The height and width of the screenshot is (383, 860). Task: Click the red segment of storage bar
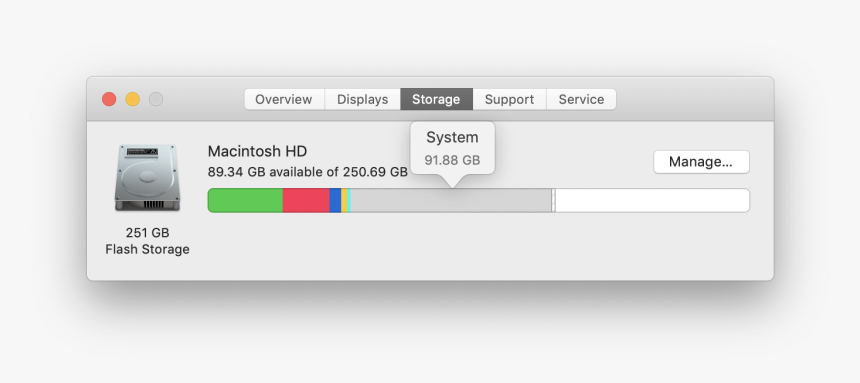point(306,200)
